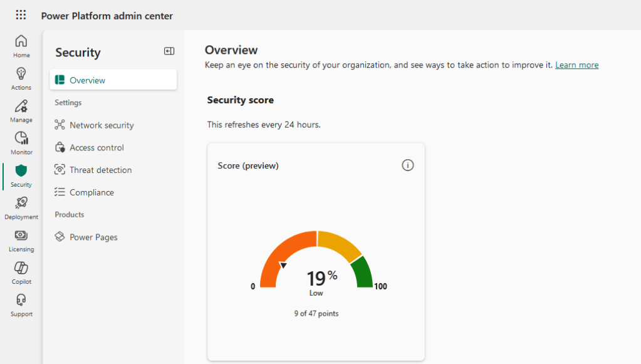The height and width of the screenshot is (364, 641).
Task: Click the Learn more link
Action: 576,65
